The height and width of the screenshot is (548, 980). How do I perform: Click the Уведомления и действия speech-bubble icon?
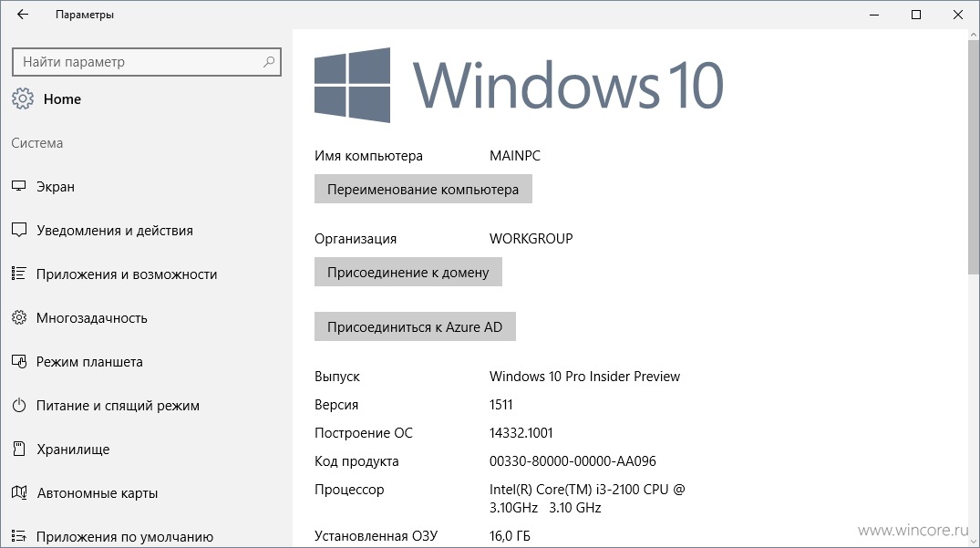tap(19, 230)
